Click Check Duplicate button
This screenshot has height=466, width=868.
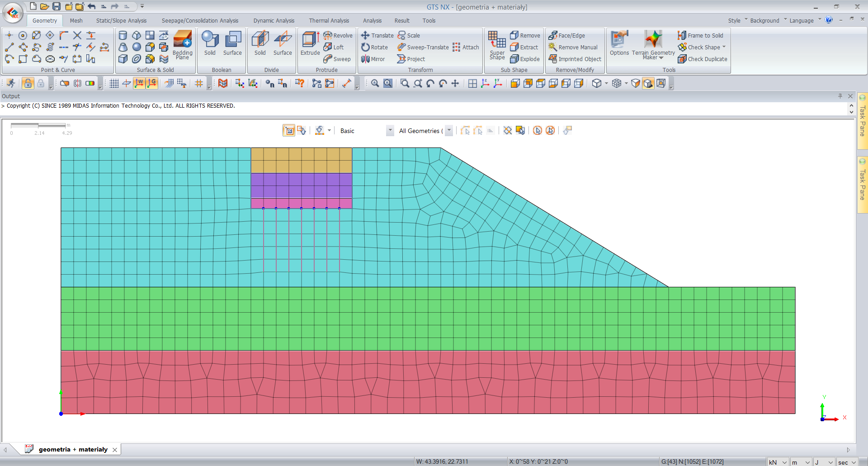(703, 59)
